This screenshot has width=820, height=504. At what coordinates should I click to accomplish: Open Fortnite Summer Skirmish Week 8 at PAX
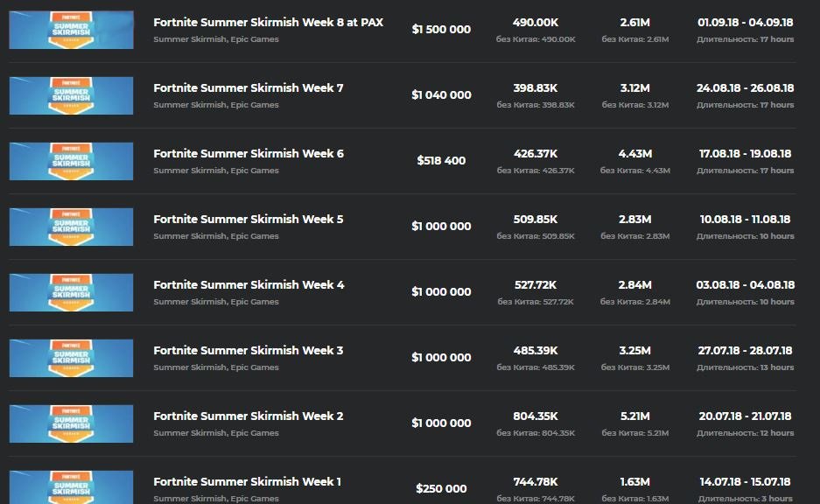pos(268,22)
